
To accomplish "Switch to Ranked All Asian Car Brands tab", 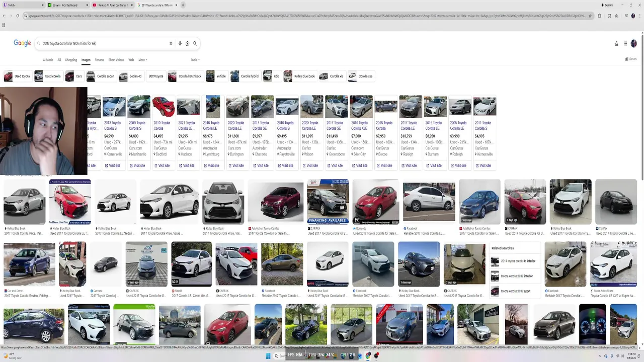I will click(x=113, y=5).
